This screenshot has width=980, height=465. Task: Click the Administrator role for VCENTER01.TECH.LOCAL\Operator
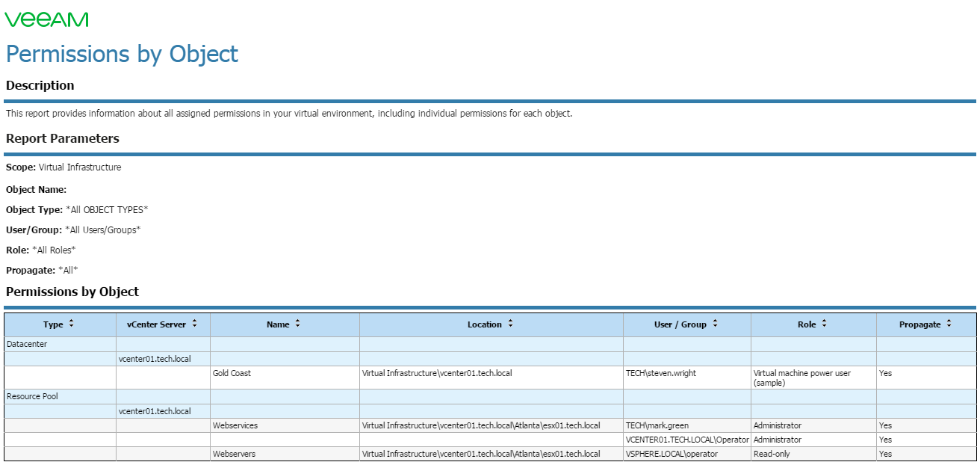click(x=777, y=440)
